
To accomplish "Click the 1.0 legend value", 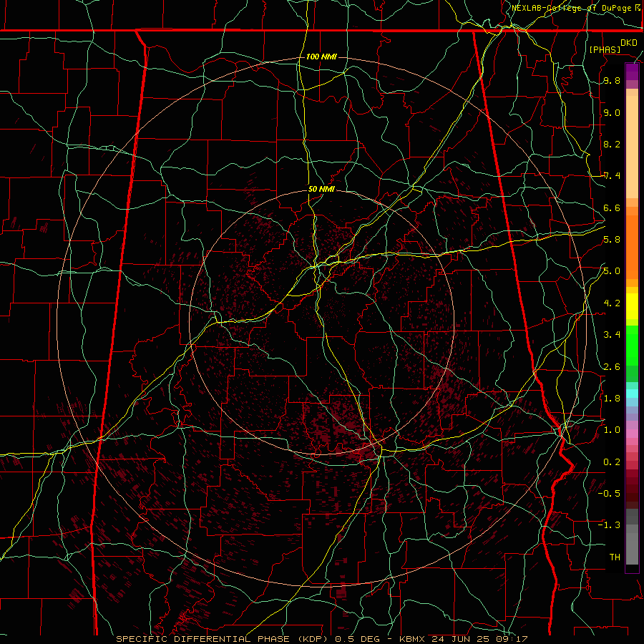I will point(612,430).
